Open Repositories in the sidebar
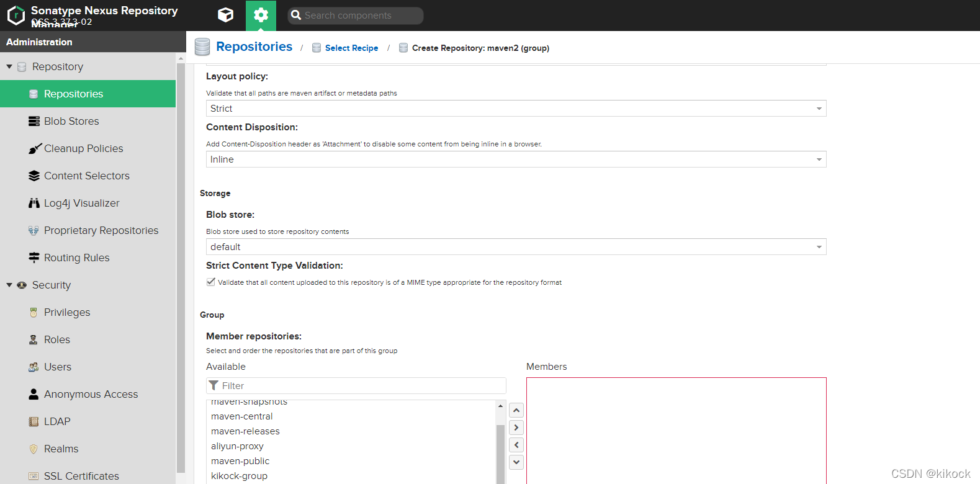The height and width of the screenshot is (484, 980). [88, 94]
